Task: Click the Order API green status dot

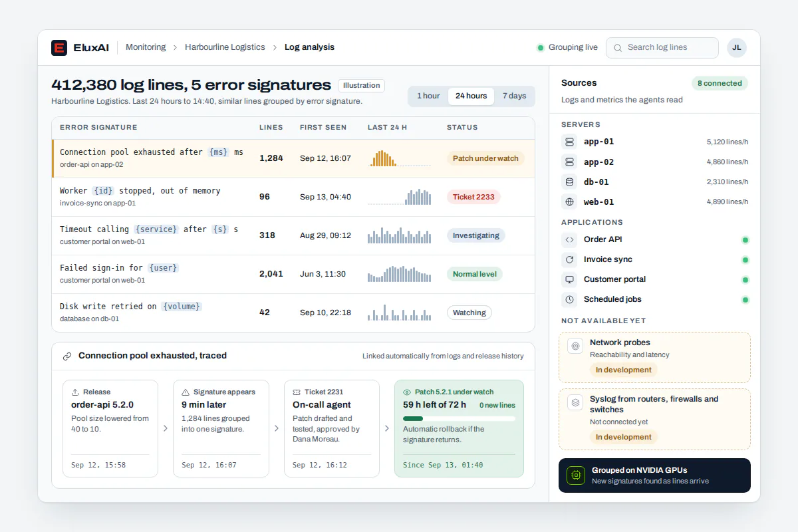Action: click(x=745, y=239)
